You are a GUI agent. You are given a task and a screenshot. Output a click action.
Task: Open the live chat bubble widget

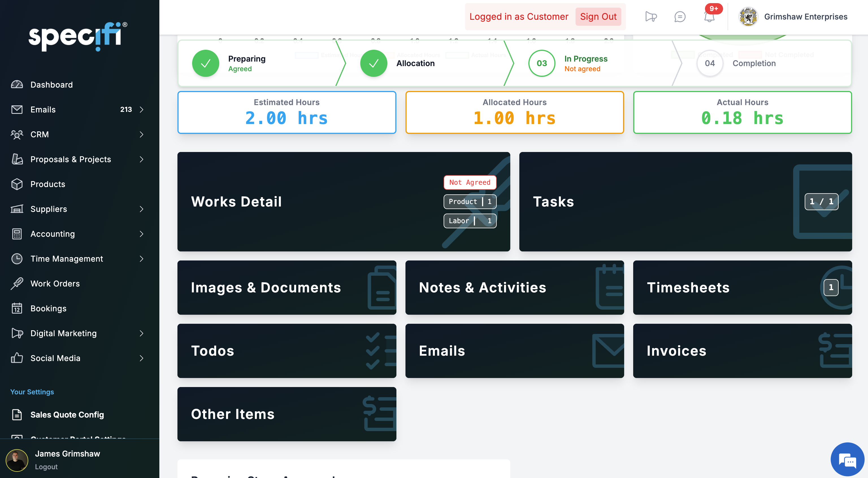[x=847, y=459]
